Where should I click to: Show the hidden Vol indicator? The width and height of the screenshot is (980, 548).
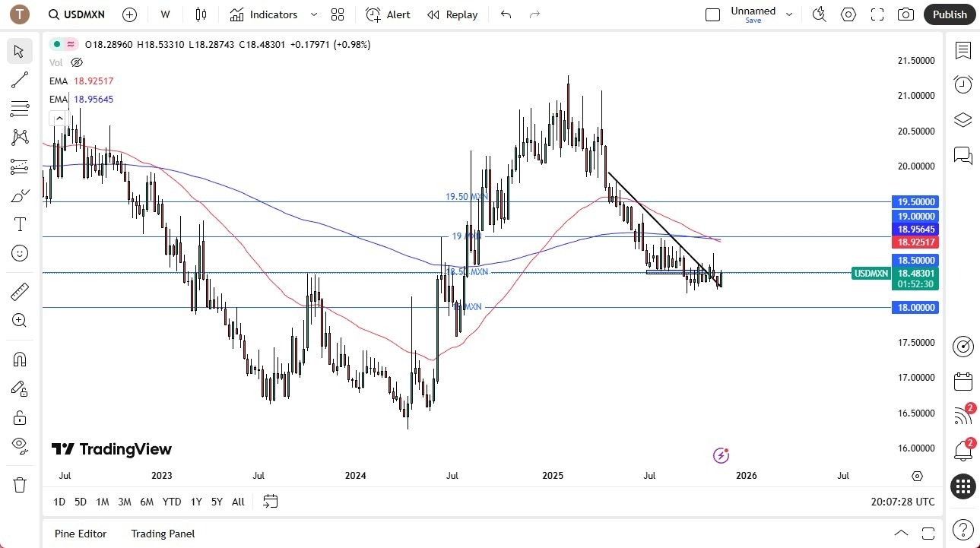pyautogui.click(x=76, y=62)
